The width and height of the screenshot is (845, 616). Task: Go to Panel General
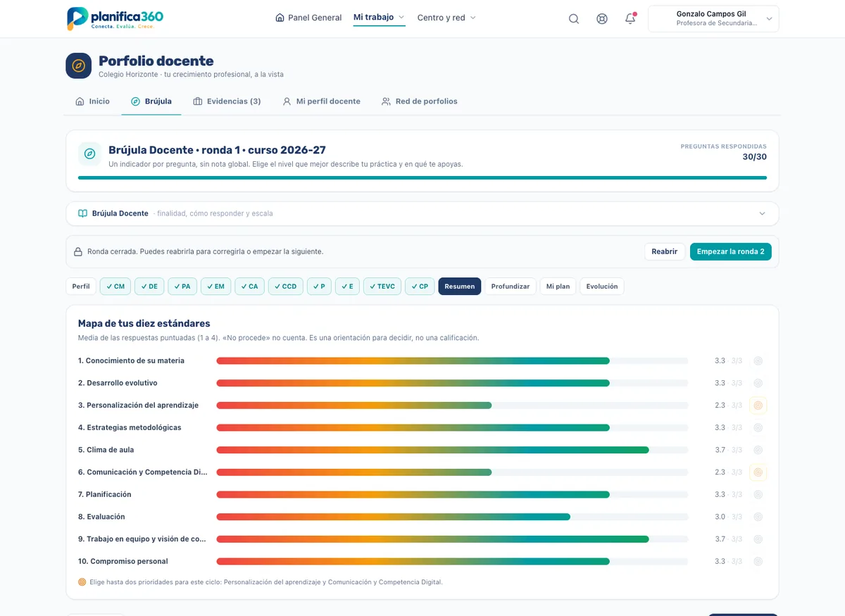pyautogui.click(x=308, y=18)
